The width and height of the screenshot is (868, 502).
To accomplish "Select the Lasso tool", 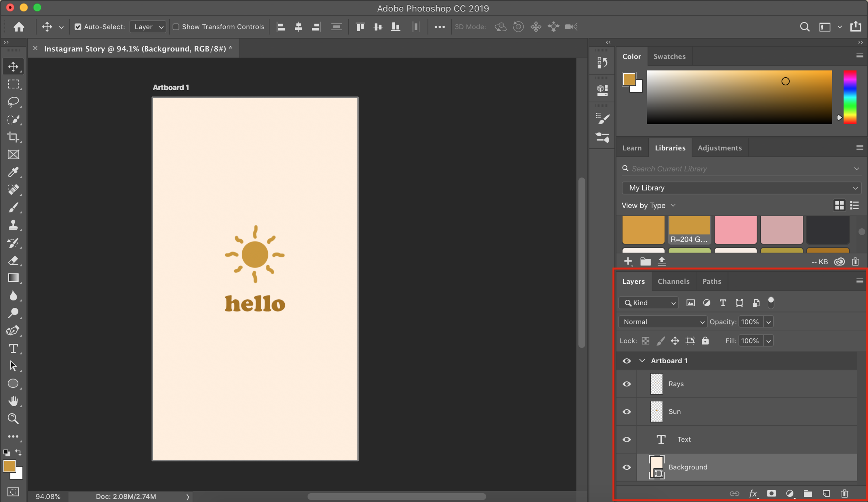I will [x=13, y=102].
